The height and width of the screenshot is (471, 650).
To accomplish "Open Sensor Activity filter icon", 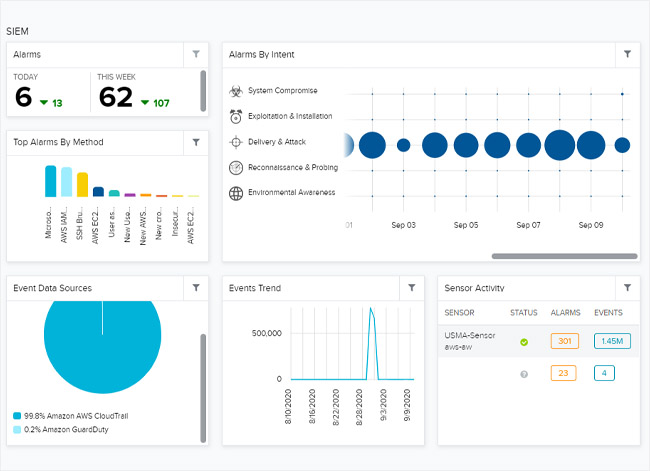I will [x=627, y=288].
